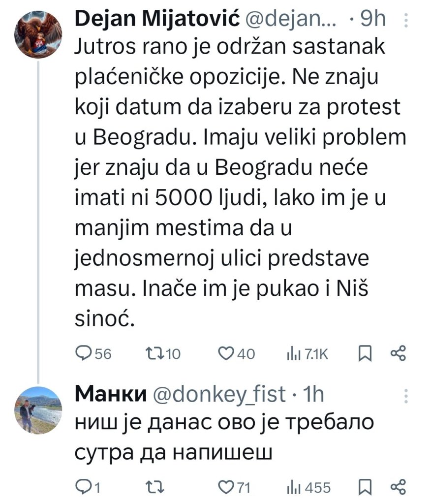This screenshot has width=430, height=504.
Task: Bookmark Dejan Mijatović's tweet
Action: pos(365,353)
